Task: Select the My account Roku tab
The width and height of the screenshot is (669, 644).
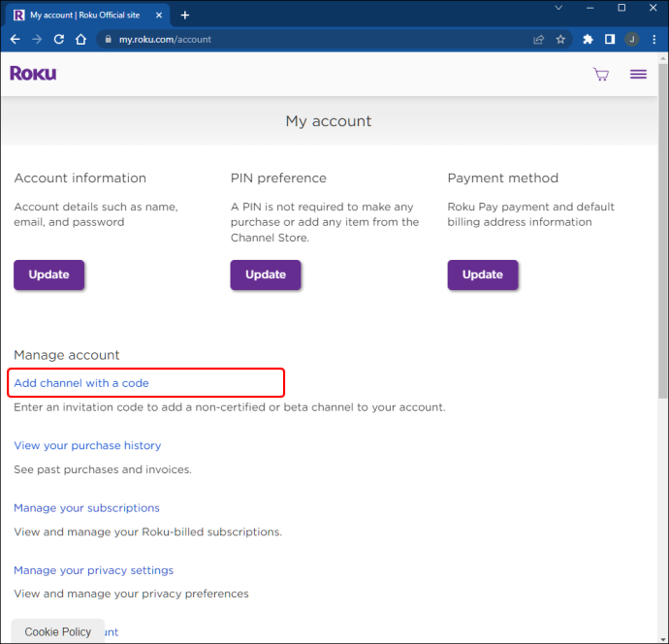Action: pos(88,16)
